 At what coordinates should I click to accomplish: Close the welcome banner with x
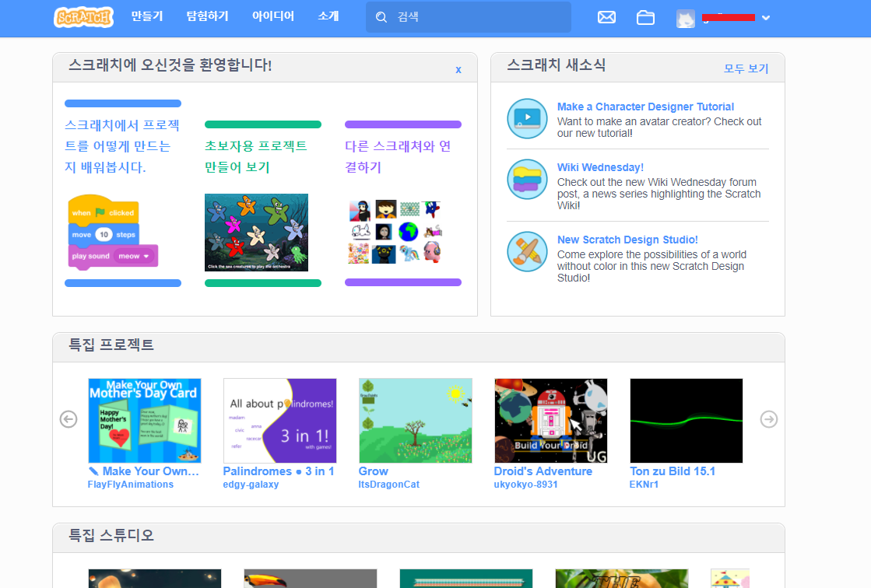[458, 70]
